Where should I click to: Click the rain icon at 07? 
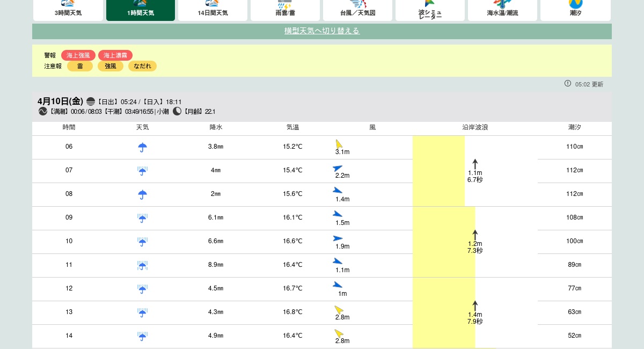(x=142, y=171)
